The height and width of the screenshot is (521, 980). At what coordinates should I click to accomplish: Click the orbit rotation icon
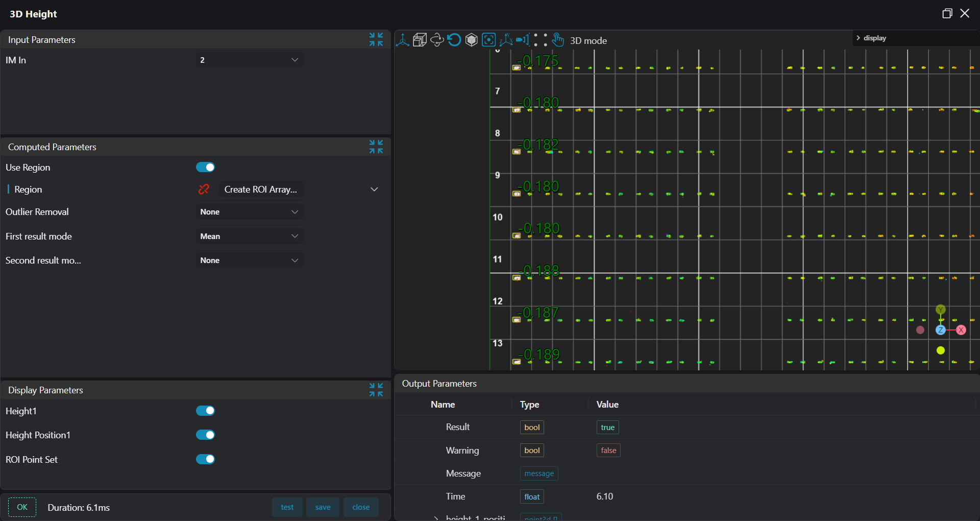(x=437, y=40)
